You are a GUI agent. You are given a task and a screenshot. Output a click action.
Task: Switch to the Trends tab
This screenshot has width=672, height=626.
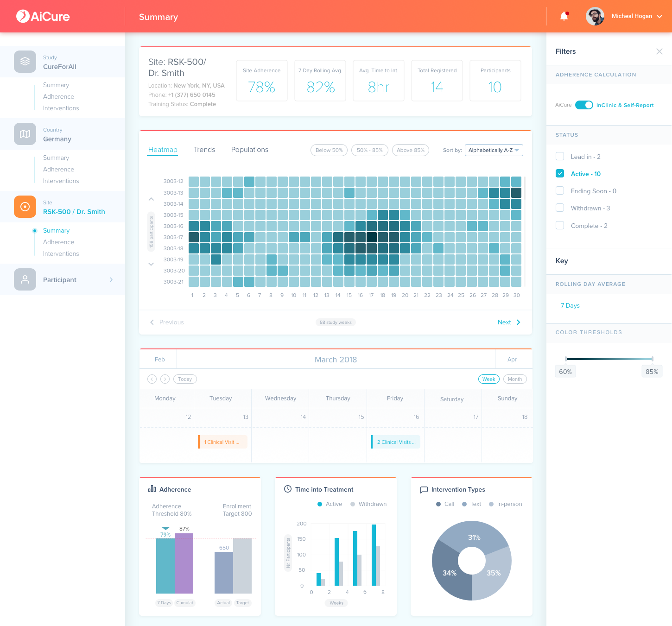(204, 150)
